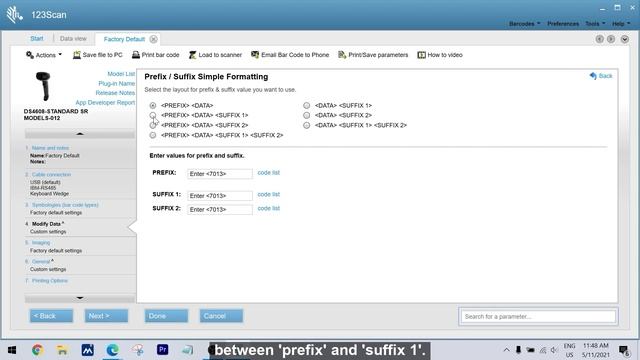Go to Imaging step

41,242
